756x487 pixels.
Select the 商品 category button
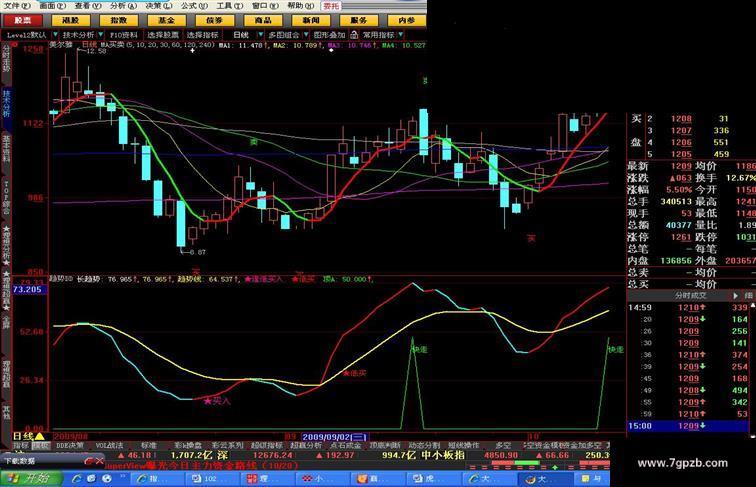pyautogui.click(x=263, y=20)
